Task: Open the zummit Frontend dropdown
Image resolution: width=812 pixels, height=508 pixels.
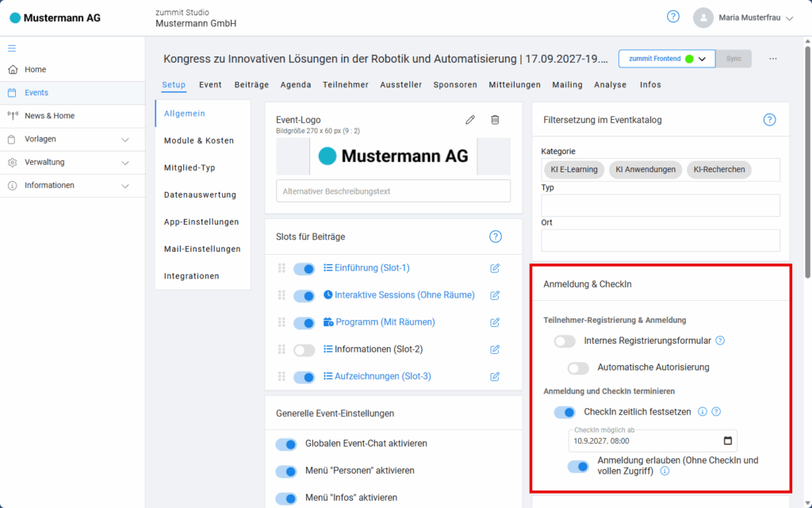Action: pos(702,59)
